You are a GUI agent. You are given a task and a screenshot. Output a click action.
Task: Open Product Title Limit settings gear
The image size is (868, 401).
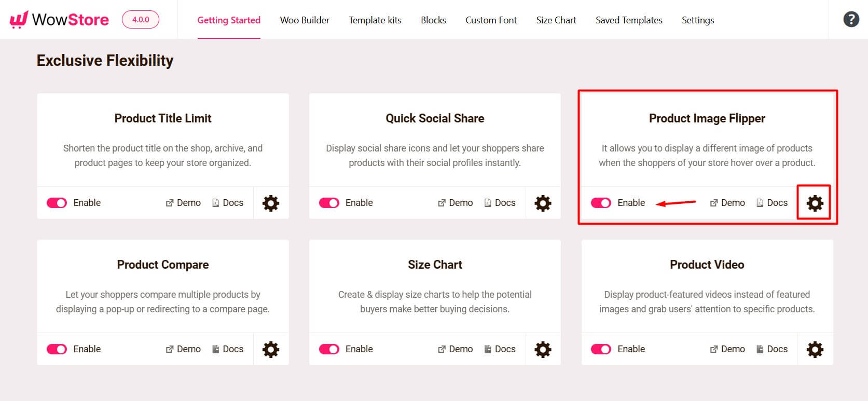click(270, 203)
